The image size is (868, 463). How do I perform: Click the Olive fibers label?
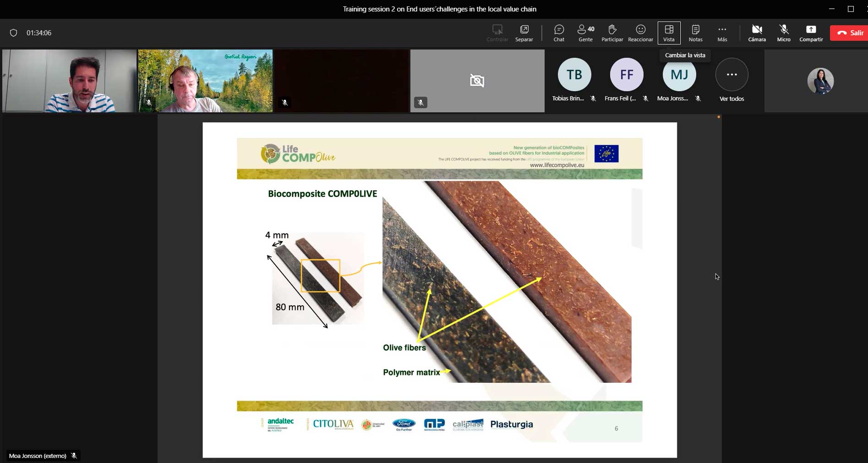(x=404, y=347)
